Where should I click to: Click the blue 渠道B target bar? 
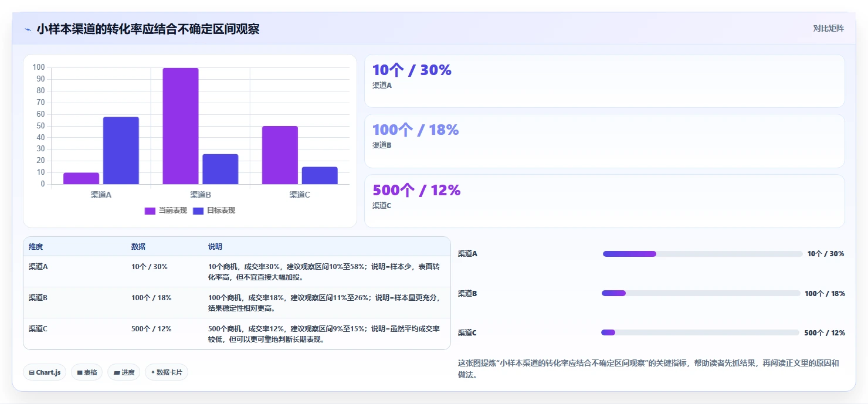221,169
